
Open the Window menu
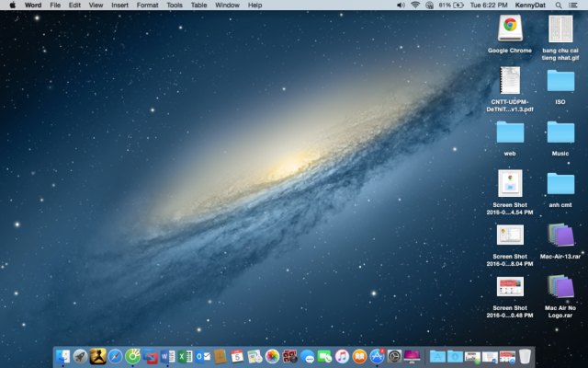(x=227, y=6)
